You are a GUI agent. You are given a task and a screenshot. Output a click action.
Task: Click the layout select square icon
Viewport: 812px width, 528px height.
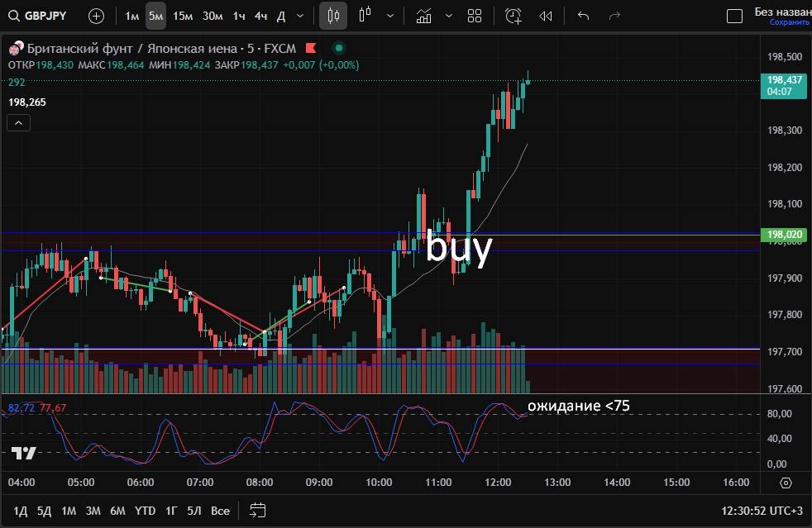tap(734, 16)
